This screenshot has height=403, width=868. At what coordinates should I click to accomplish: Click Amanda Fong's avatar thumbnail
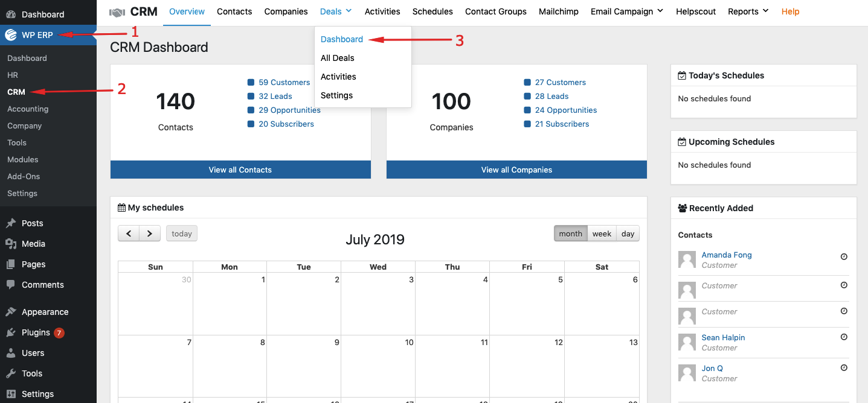click(x=687, y=260)
